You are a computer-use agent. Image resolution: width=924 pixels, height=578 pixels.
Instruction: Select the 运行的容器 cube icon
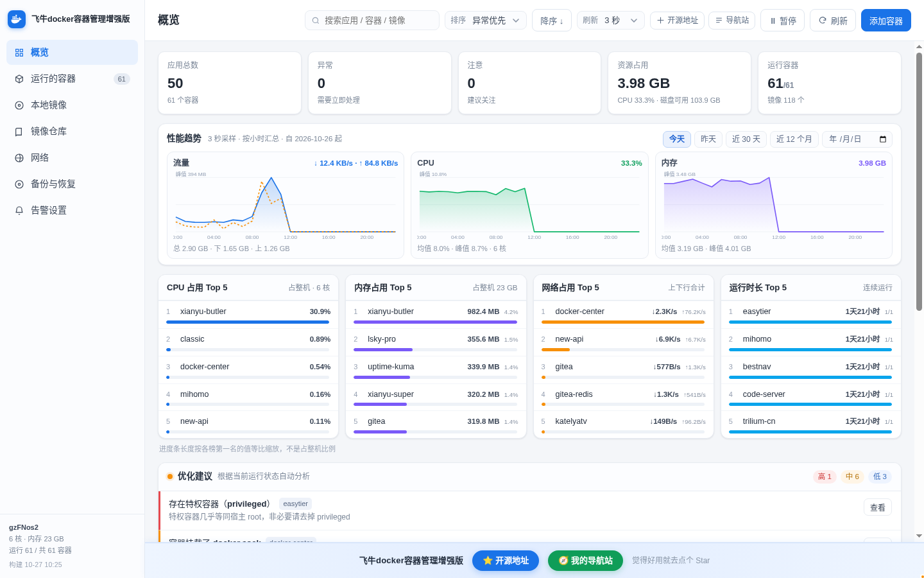click(19, 79)
